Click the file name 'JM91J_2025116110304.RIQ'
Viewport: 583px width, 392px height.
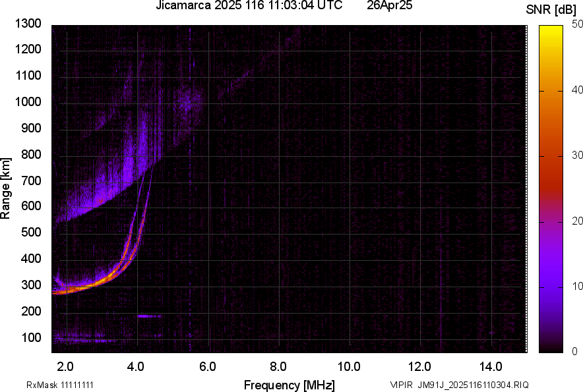coord(473,385)
